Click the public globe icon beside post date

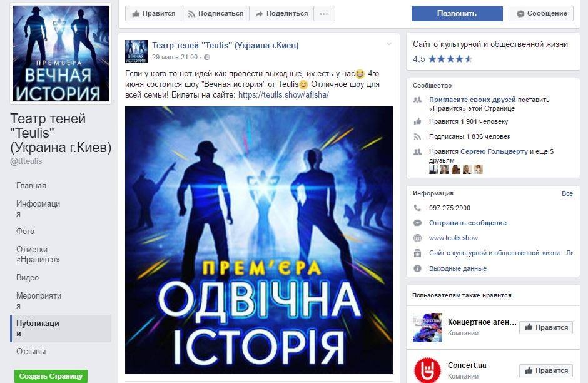206,58
